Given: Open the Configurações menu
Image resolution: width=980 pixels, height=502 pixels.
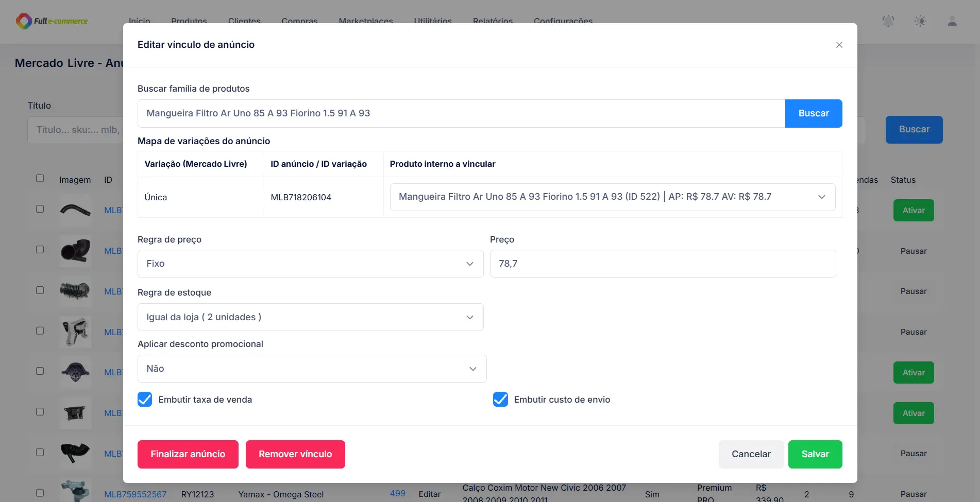Looking at the screenshot, I should 563,21.
